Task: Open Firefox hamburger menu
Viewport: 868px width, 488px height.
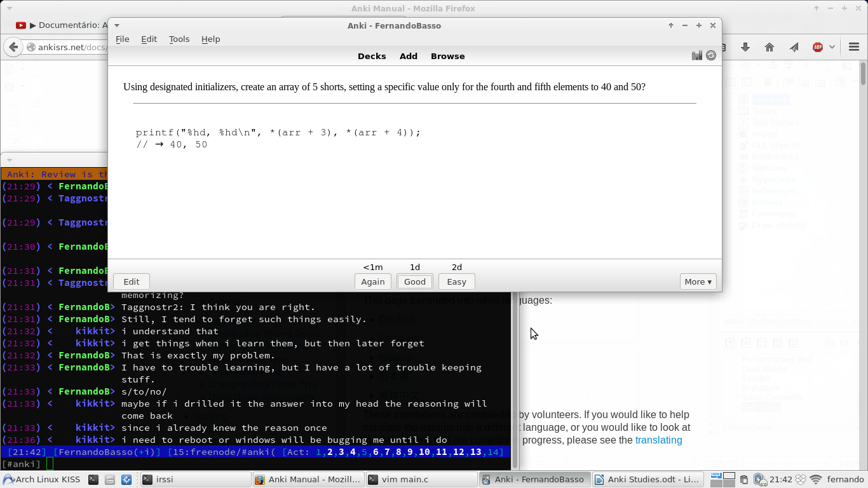Action: (x=853, y=47)
